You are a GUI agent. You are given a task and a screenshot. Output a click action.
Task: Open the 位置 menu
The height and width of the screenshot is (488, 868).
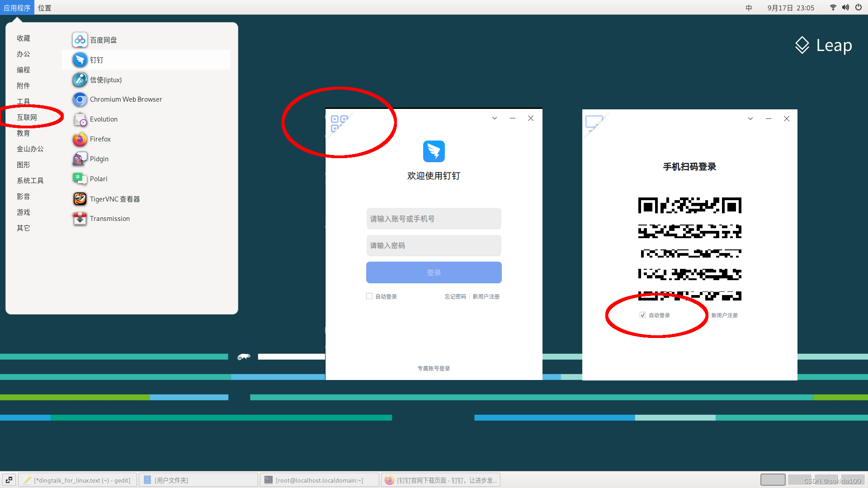click(x=45, y=8)
